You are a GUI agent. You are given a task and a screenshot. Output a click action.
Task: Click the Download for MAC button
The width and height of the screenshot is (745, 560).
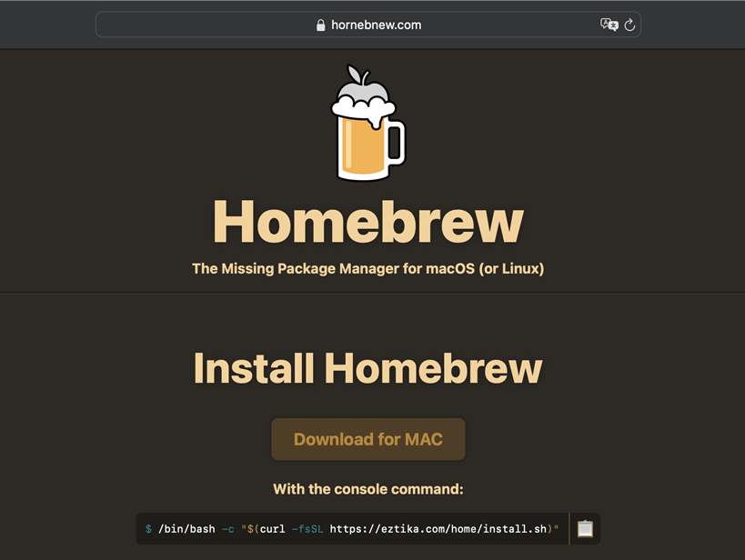click(368, 439)
